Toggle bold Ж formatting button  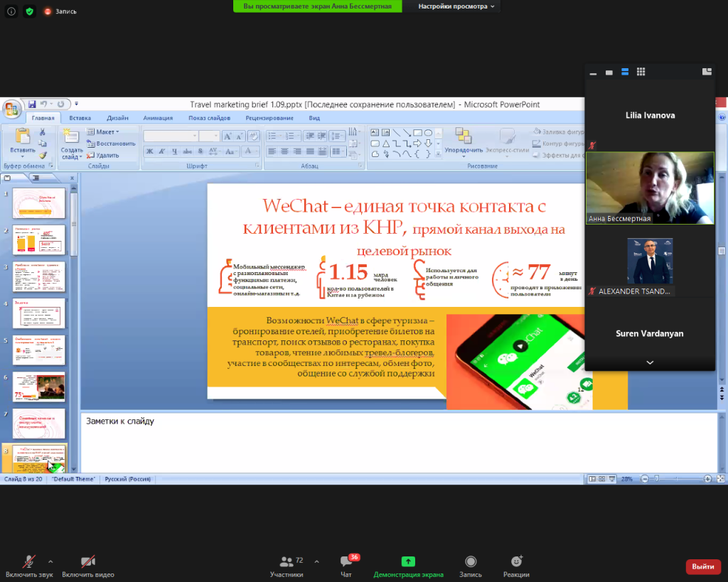(150, 151)
